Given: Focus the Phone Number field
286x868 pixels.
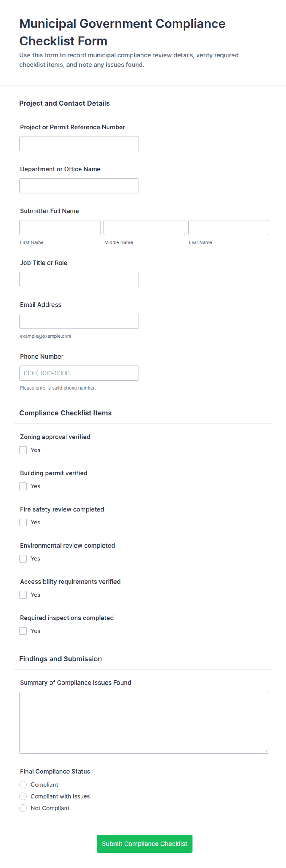Looking at the screenshot, I should click(x=79, y=373).
